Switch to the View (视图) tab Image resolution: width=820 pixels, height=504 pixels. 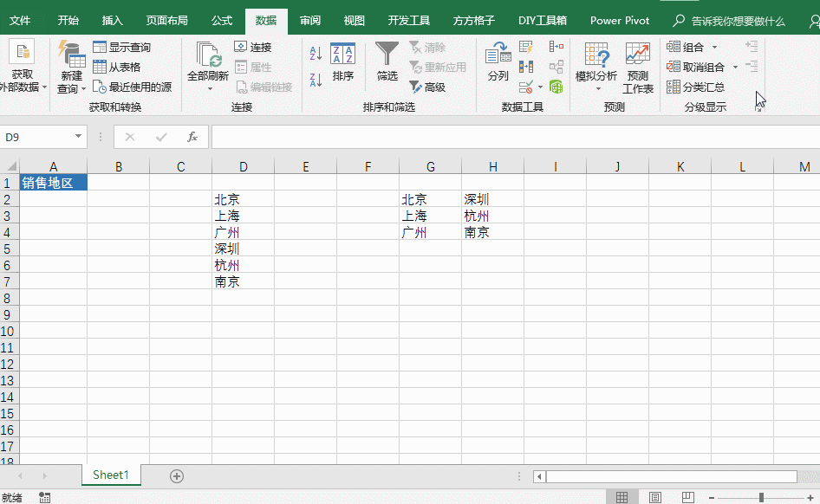tap(354, 21)
